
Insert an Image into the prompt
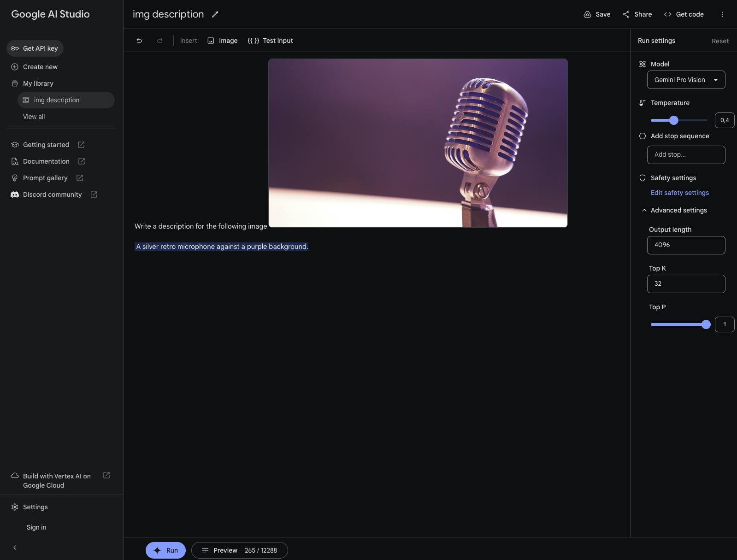pyautogui.click(x=223, y=41)
